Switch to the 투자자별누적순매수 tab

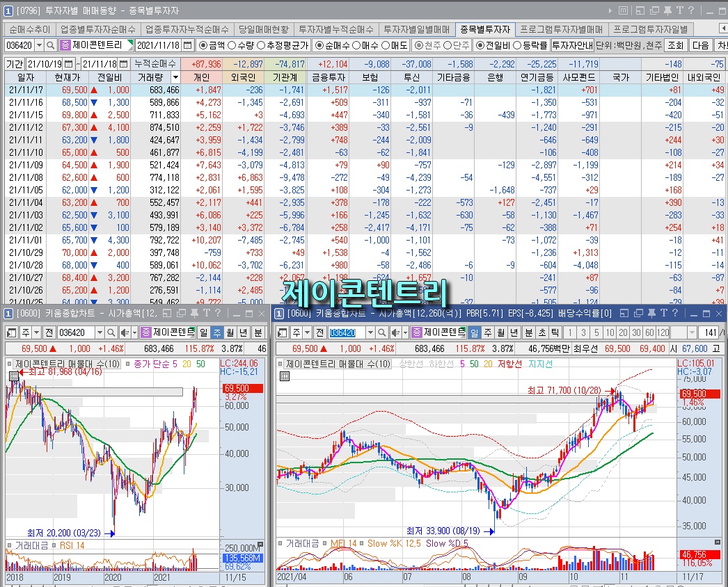[336, 29]
